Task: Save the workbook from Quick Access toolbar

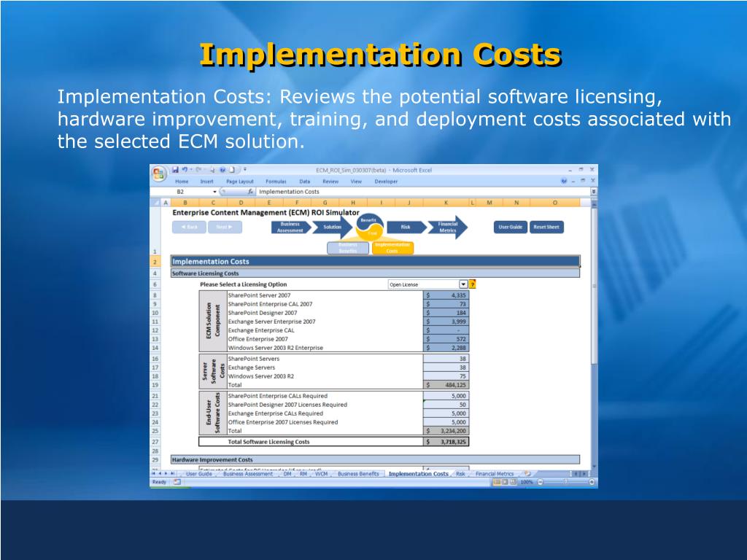Action: point(175,169)
